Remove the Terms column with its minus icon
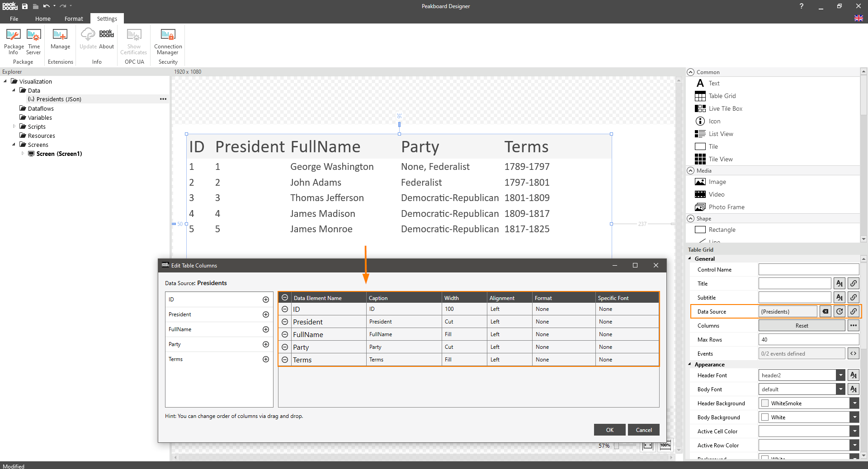Viewport: 868px width, 469px height. [x=285, y=360]
